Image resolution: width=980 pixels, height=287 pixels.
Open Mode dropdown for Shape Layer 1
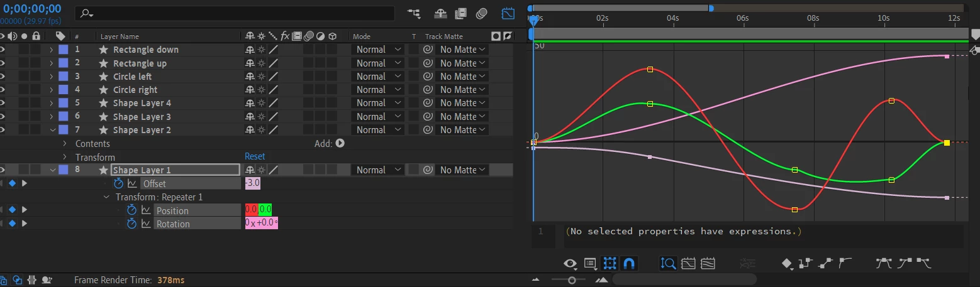(378, 170)
